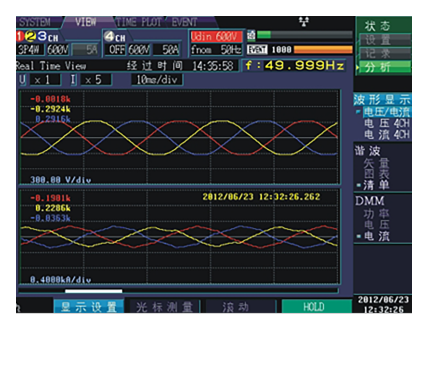Select 电压/电流 waveform display option
The width and height of the screenshot is (428, 390).
387,112
